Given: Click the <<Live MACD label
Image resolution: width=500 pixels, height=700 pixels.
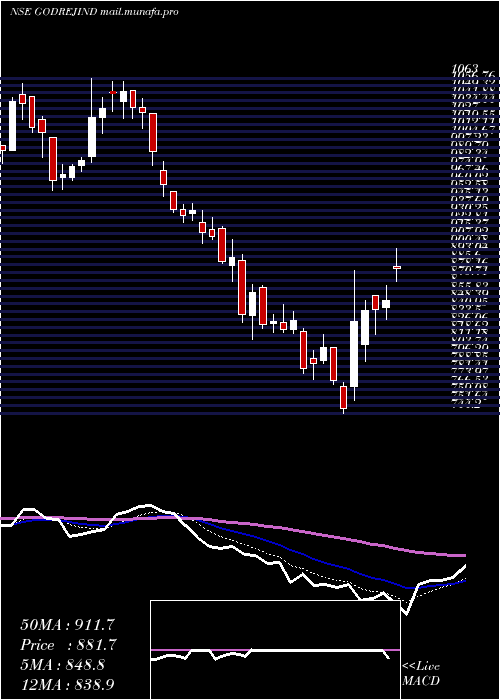Looking at the screenshot, I should pyautogui.click(x=421, y=674).
